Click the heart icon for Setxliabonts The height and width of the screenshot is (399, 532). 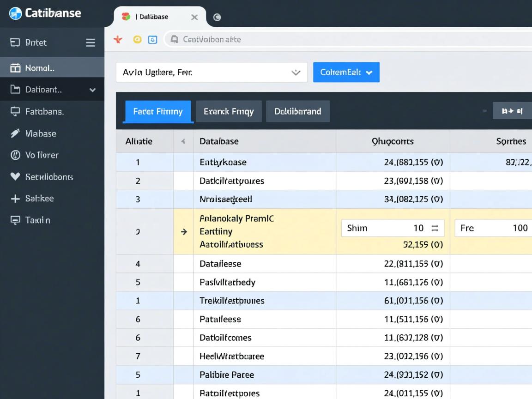click(x=15, y=176)
